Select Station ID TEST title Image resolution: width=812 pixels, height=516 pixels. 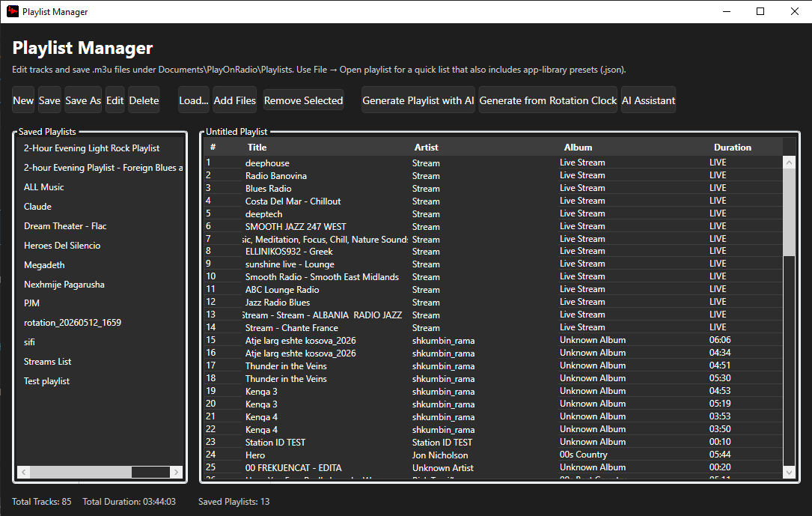point(275,443)
